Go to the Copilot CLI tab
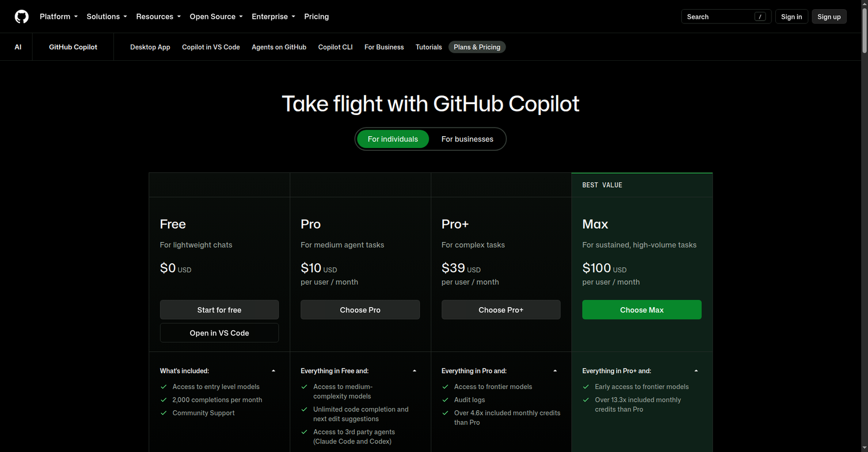 [335, 47]
